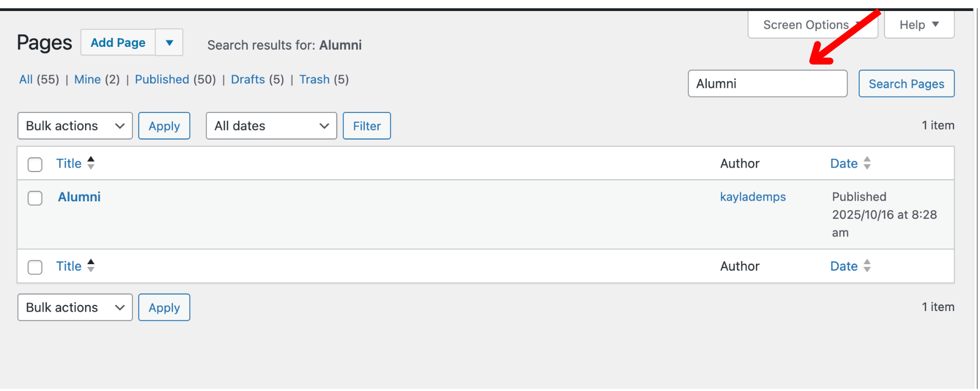Select the Alumni page row checkbox
Screen dimensions: 980x391
click(35, 198)
